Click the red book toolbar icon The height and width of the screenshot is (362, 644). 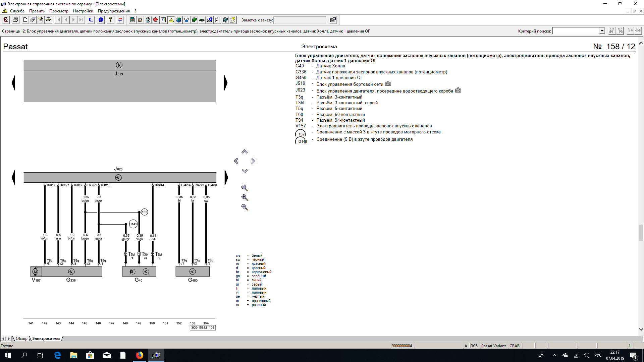[x=156, y=20]
